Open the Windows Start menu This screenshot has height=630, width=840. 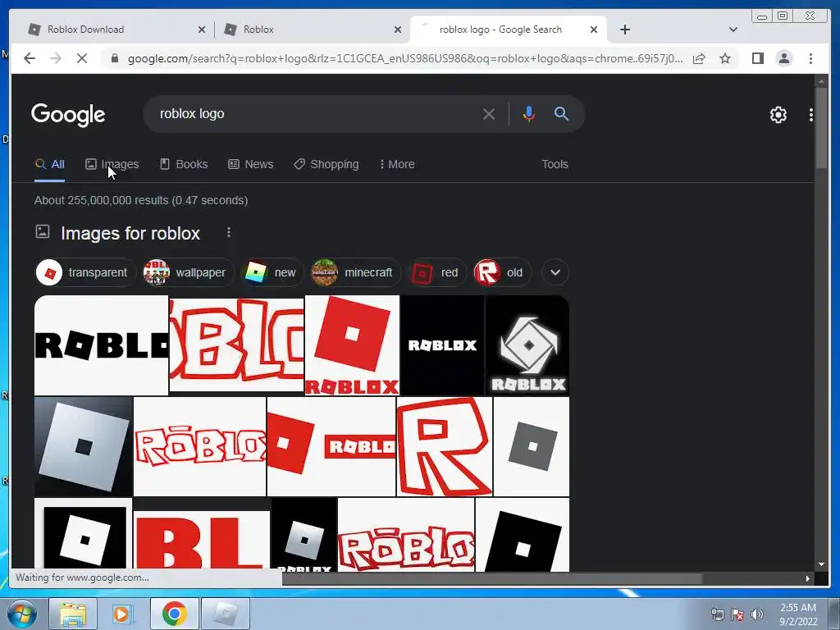(x=21, y=614)
